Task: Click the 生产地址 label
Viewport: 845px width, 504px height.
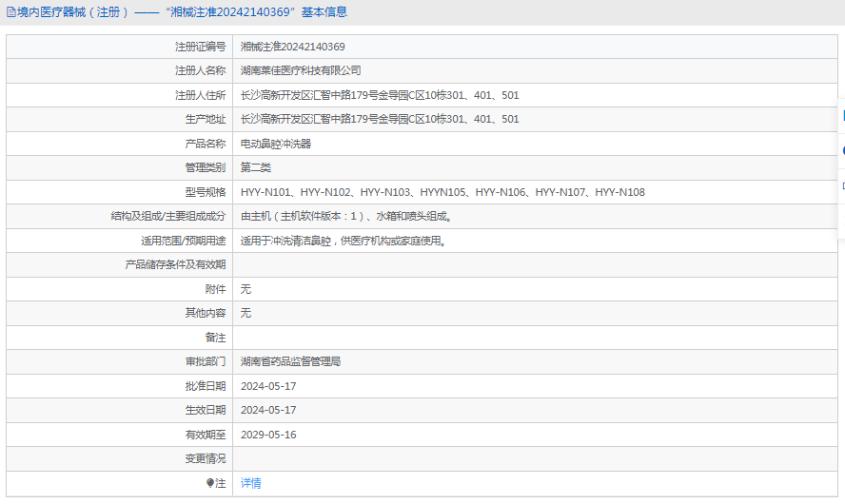Action: 206,119
